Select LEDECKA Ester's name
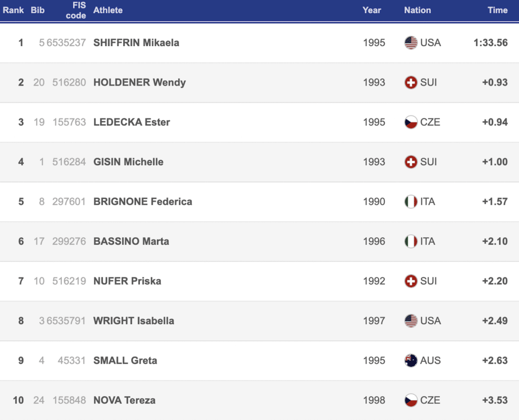 [132, 122]
